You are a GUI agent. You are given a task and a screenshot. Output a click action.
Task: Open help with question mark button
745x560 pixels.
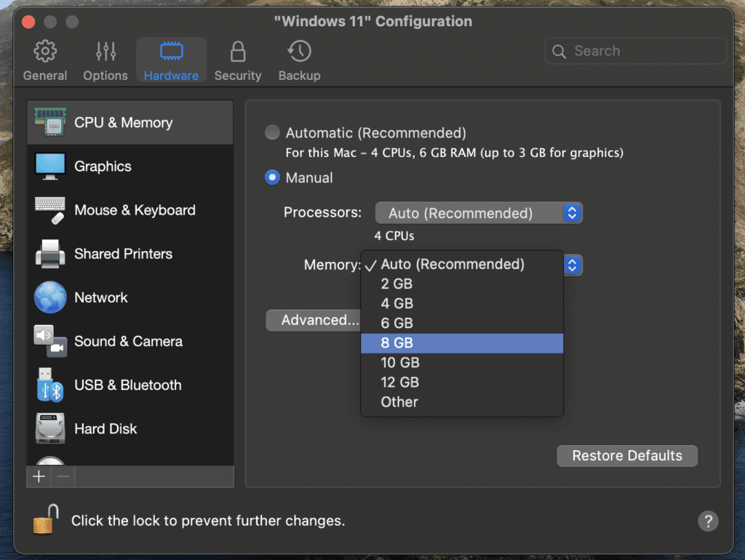point(708,521)
